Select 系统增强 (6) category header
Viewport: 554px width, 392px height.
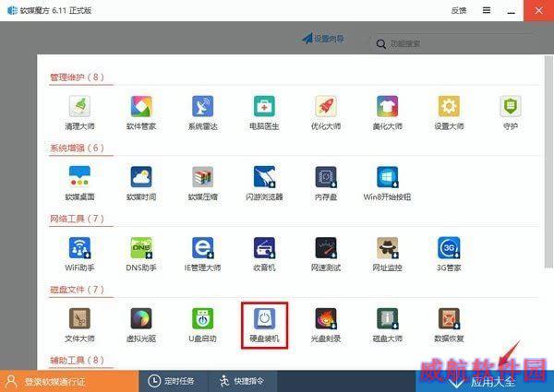[77, 148]
